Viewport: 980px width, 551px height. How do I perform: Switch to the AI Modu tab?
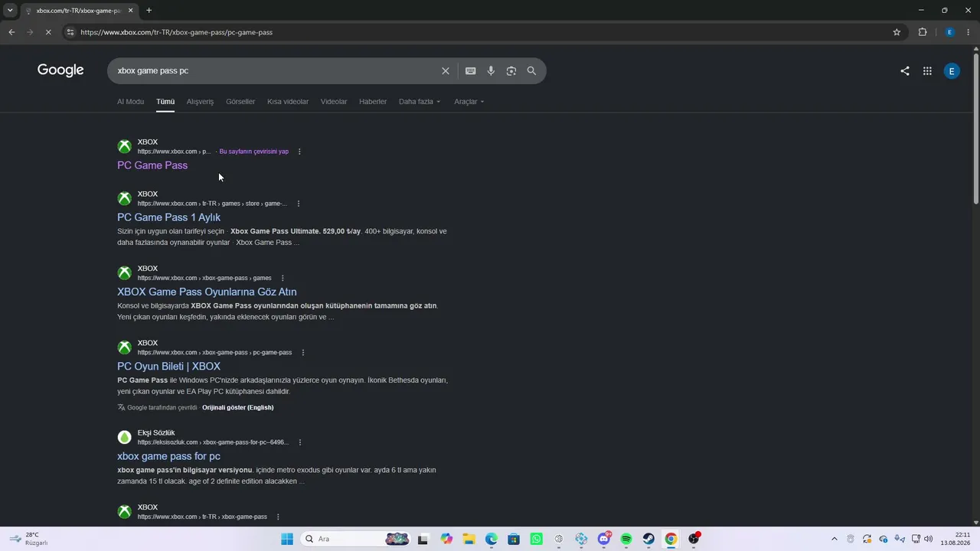(x=130, y=102)
